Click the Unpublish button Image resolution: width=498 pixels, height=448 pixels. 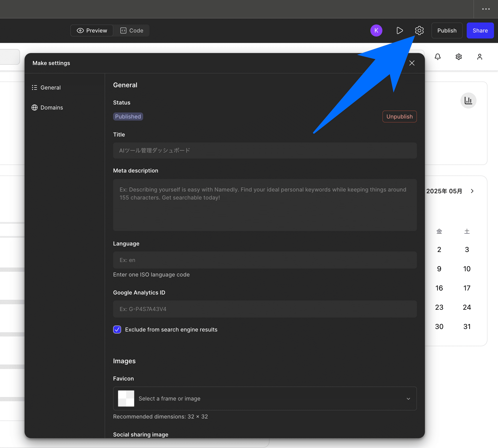(x=399, y=116)
